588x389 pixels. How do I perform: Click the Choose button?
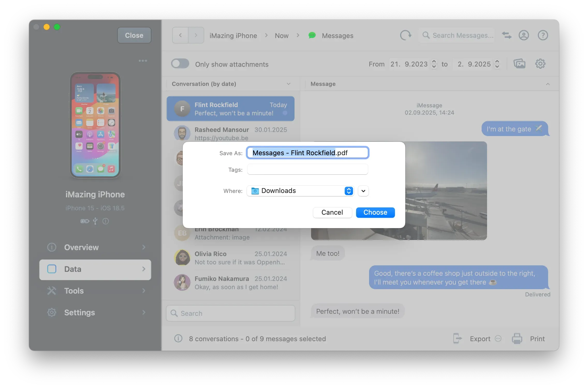(x=375, y=212)
